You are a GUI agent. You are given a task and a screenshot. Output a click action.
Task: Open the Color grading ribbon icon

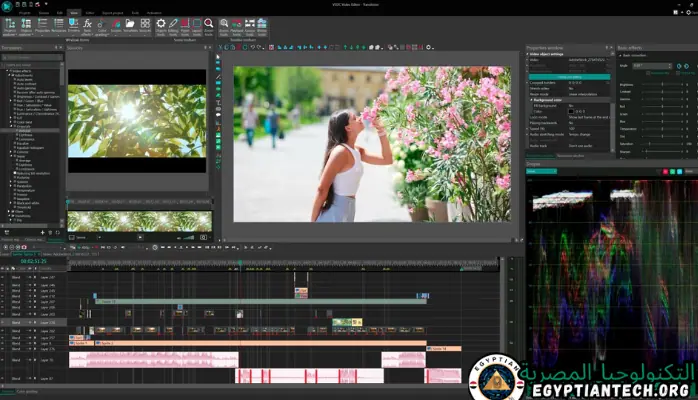coord(101,27)
